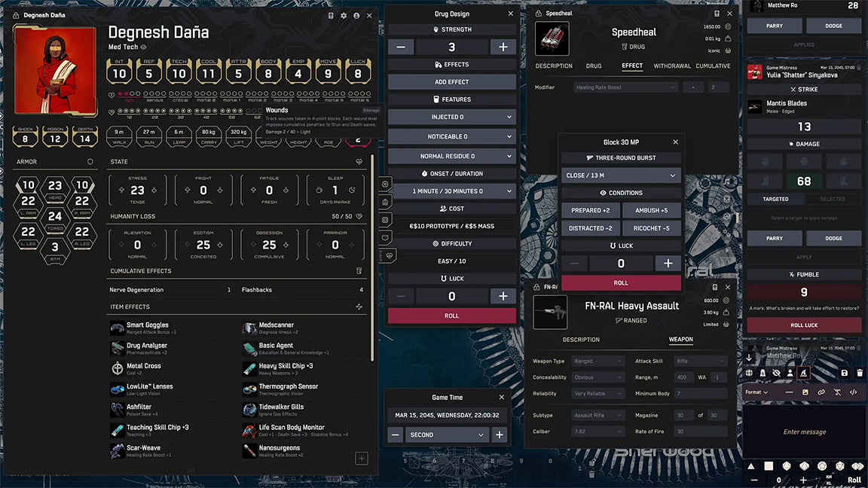
Task: Toggle the hidden-eye roll visibility icon
Action: 777,373
